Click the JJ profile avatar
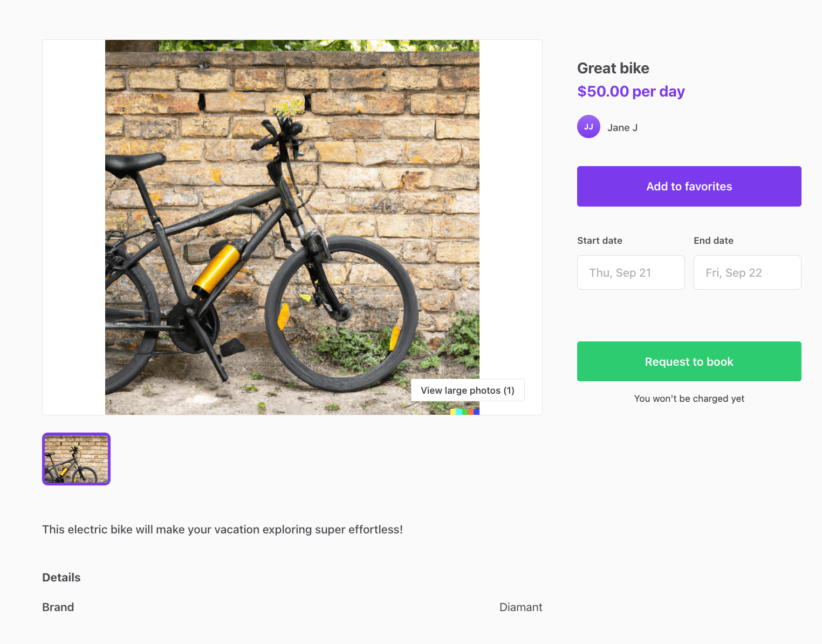Screen dimensions: 822x644 coord(588,127)
